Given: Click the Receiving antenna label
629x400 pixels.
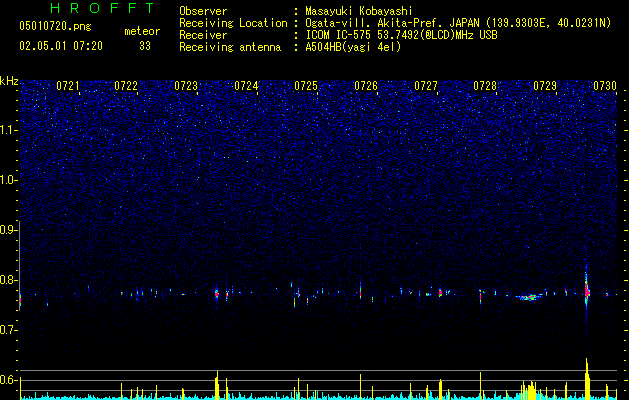Looking at the screenshot, I should [x=230, y=47].
